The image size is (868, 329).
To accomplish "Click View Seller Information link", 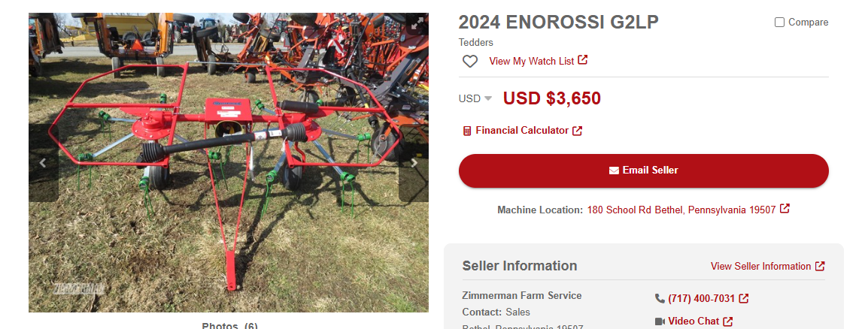I will click(x=760, y=267).
